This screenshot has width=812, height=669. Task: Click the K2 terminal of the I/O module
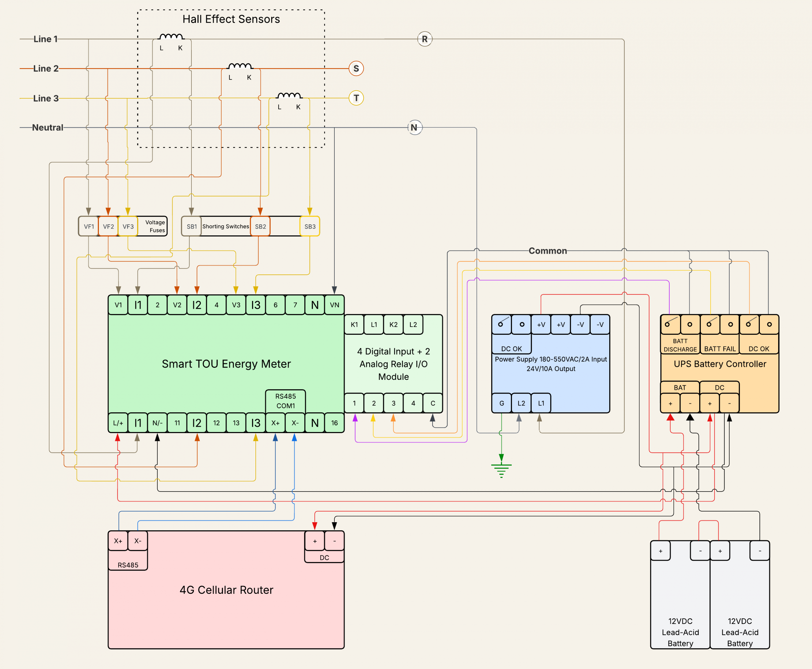coord(393,324)
